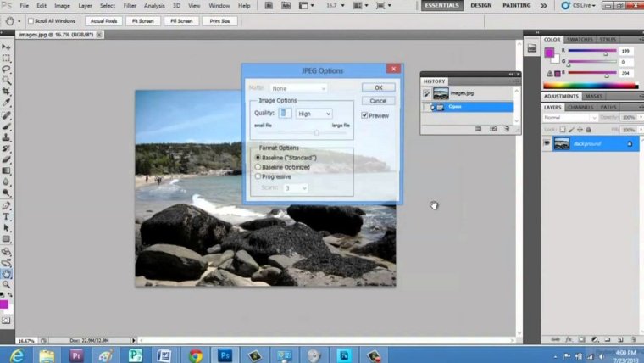Select the Hand tool in toolbox
Viewport: 644px width, 363px height.
click(6, 274)
